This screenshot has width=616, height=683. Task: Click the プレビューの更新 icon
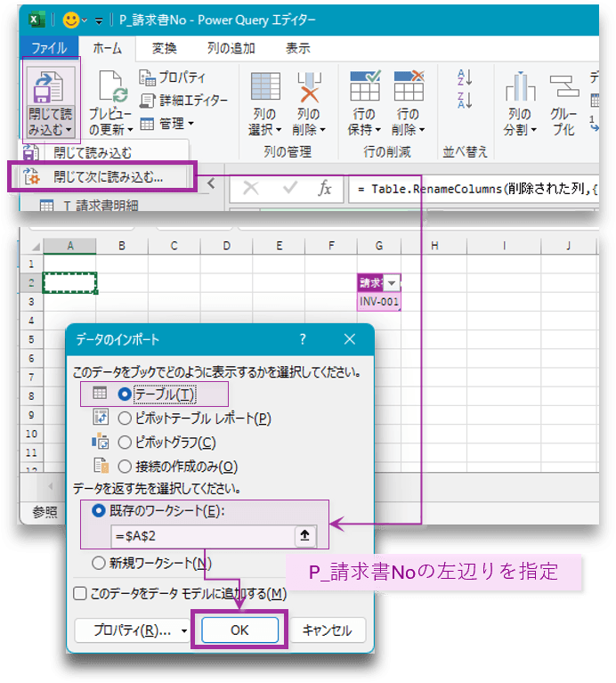(x=112, y=86)
